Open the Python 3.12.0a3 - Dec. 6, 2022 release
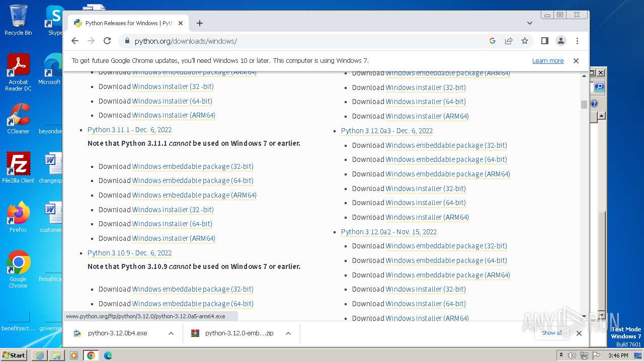This screenshot has width=644, height=362. [x=387, y=131]
